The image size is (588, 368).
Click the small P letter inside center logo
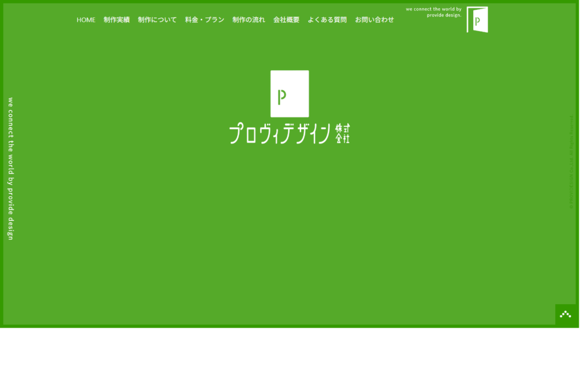[281, 97]
